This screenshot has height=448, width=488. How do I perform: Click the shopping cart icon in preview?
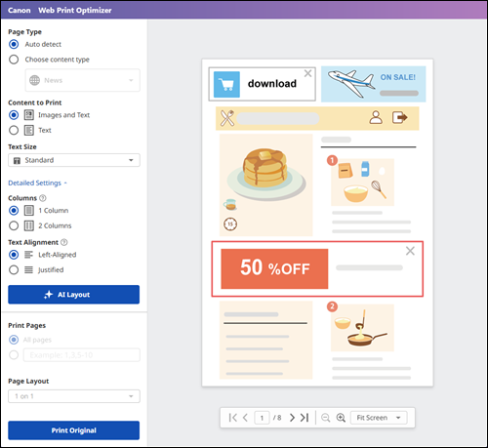pos(226,85)
